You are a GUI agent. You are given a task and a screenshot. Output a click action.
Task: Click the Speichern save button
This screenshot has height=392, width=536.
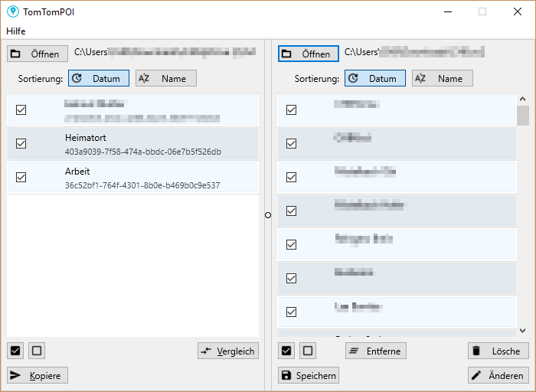pos(309,375)
